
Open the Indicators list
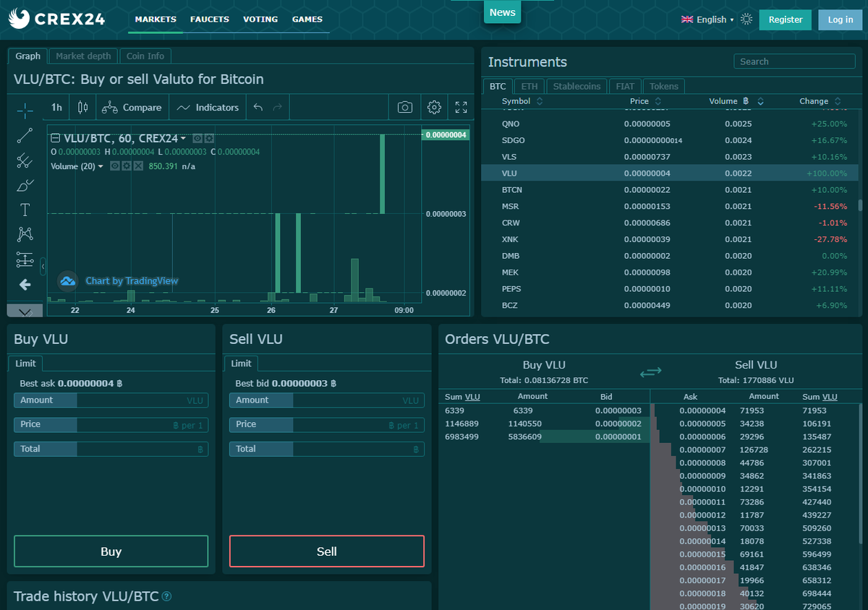[x=207, y=107]
